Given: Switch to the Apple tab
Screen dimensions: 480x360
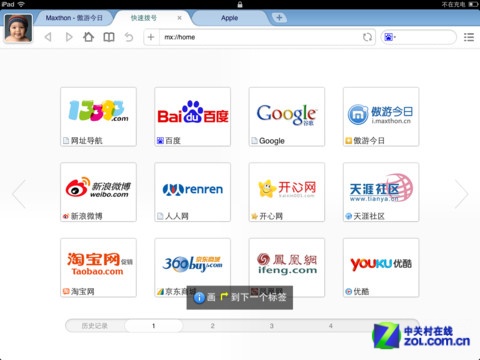Looking at the screenshot, I should pyautogui.click(x=230, y=18).
